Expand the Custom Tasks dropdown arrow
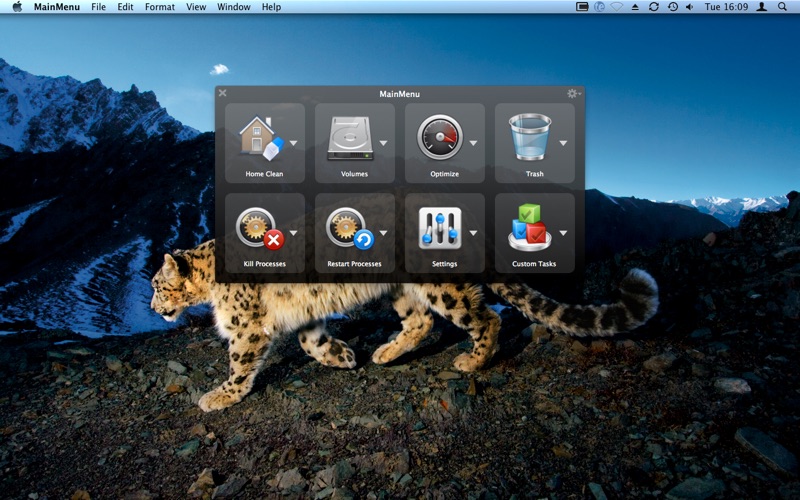800x500 pixels. tap(563, 233)
